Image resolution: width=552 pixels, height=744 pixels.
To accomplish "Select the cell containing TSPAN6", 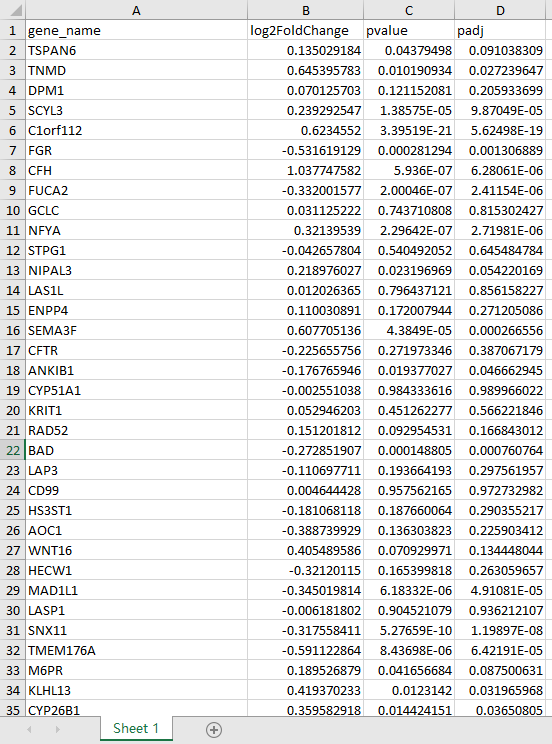I will (136, 50).
